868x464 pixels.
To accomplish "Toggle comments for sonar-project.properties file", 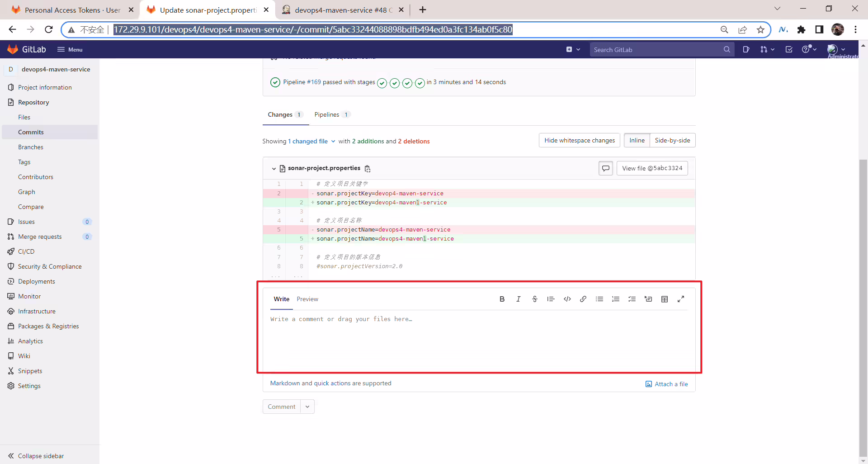I will (x=606, y=168).
